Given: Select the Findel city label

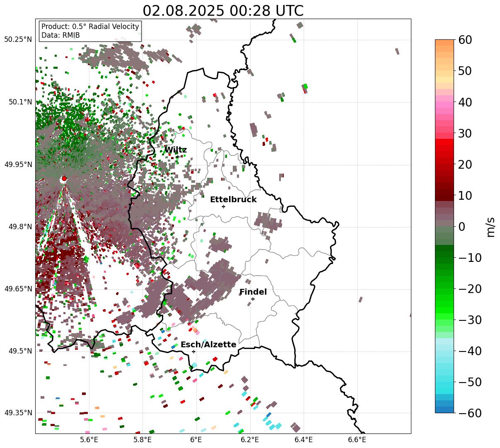Looking at the screenshot, I should tap(253, 292).
